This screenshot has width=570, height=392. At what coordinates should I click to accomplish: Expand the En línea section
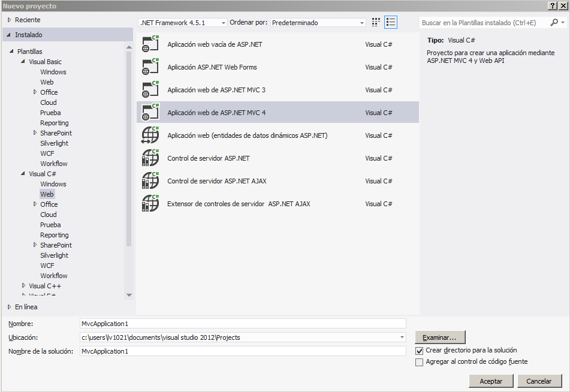pos(10,307)
